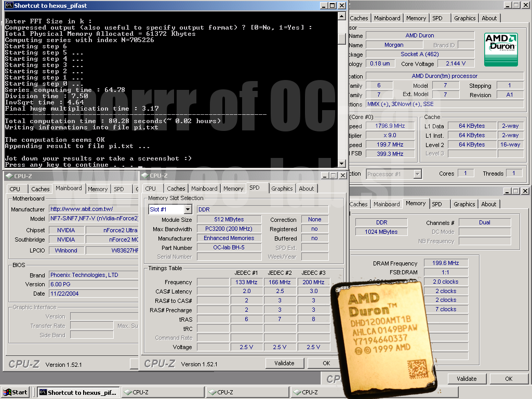Select About tab in the DRAM Frequency window
Screen dimensions: 532x399
pyautogui.click(x=489, y=204)
